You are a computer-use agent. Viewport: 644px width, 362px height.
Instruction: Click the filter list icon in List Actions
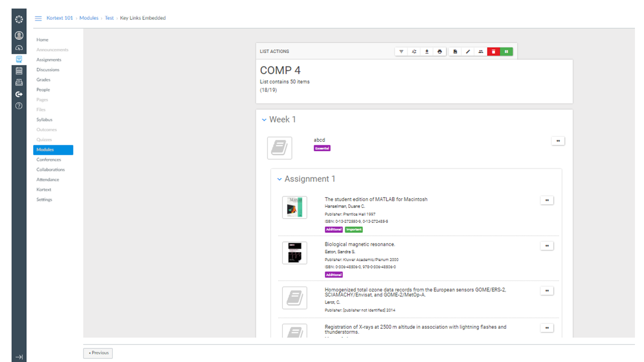[401, 51]
